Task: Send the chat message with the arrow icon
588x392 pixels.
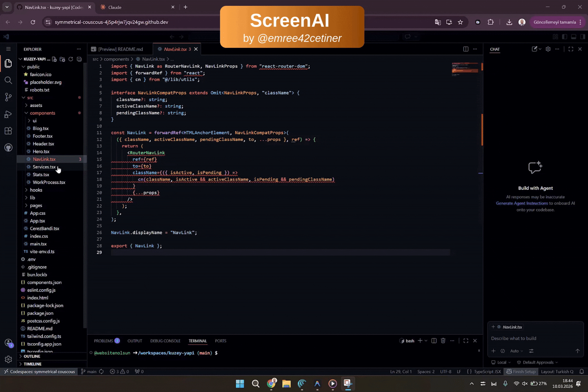Action: [x=577, y=351]
